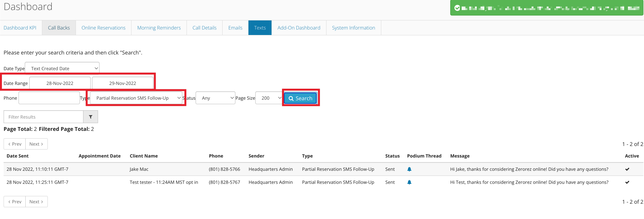Open the Dashboard KPI tab
The image size is (644, 219).
click(20, 28)
